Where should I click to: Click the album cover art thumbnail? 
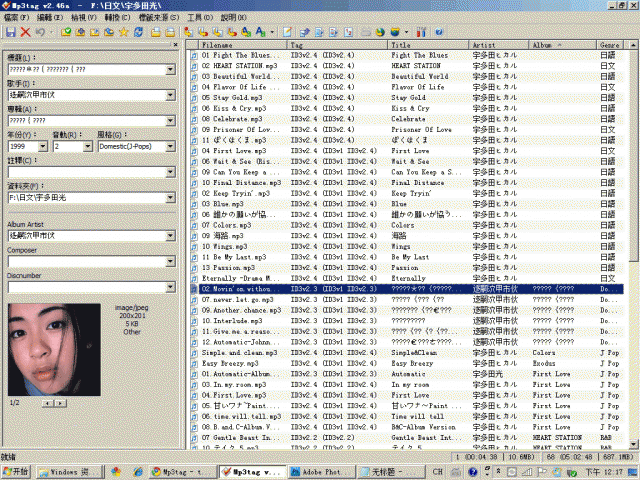[x=54, y=349]
